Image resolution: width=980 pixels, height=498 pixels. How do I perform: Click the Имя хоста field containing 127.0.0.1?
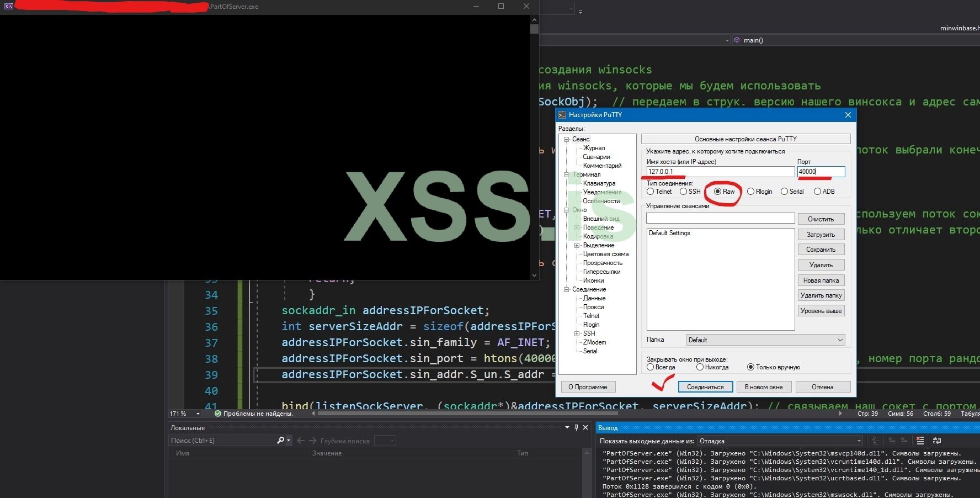point(720,172)
